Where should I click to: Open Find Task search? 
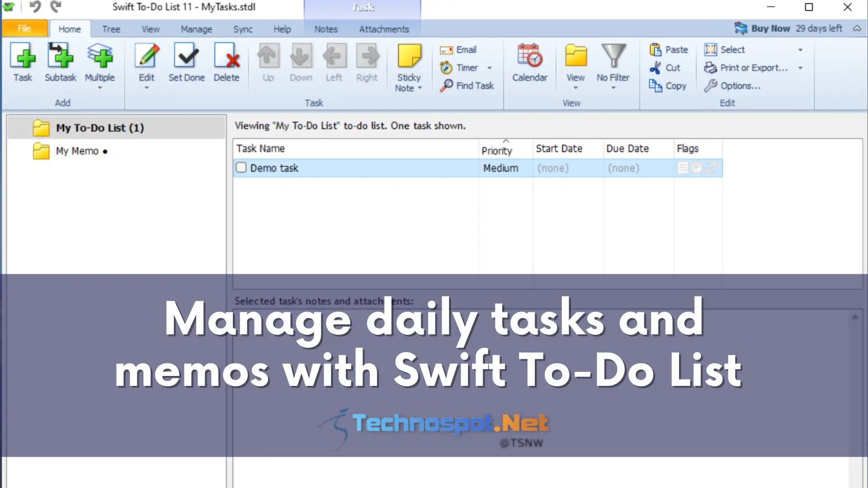[x=467, y=85]
